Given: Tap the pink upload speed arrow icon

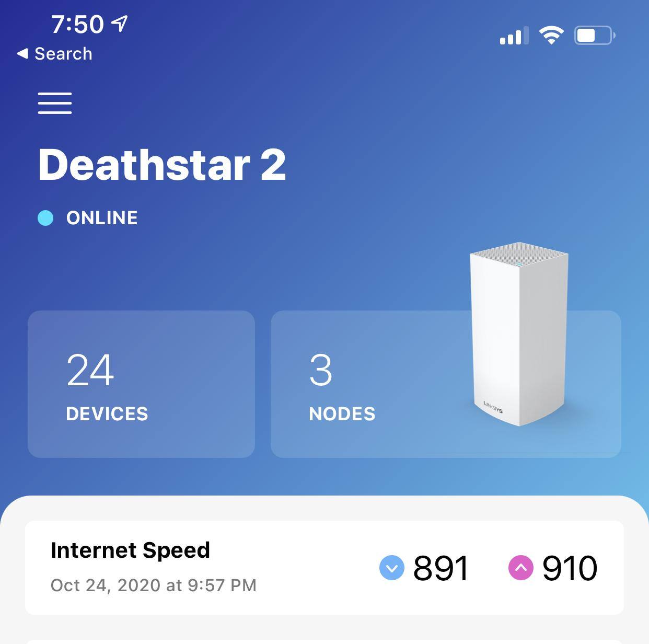Looking at the screenshot, I should [x=520, y=568].
